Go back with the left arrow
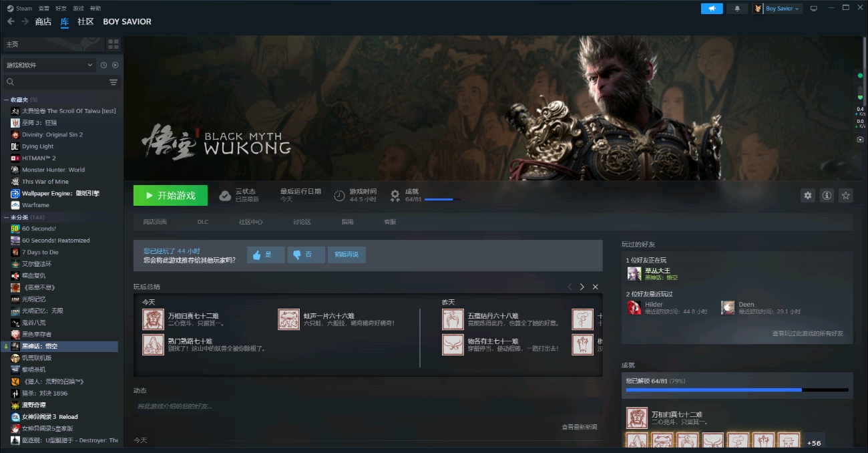The width and height of the screenshot is (868, 453). point(11,21)
